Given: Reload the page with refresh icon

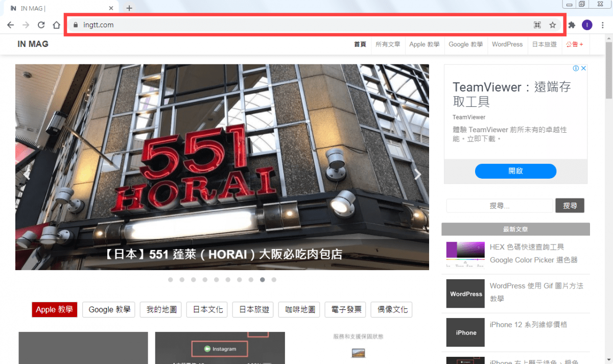Looking at the screenshot, I should [x=41, y=25].
